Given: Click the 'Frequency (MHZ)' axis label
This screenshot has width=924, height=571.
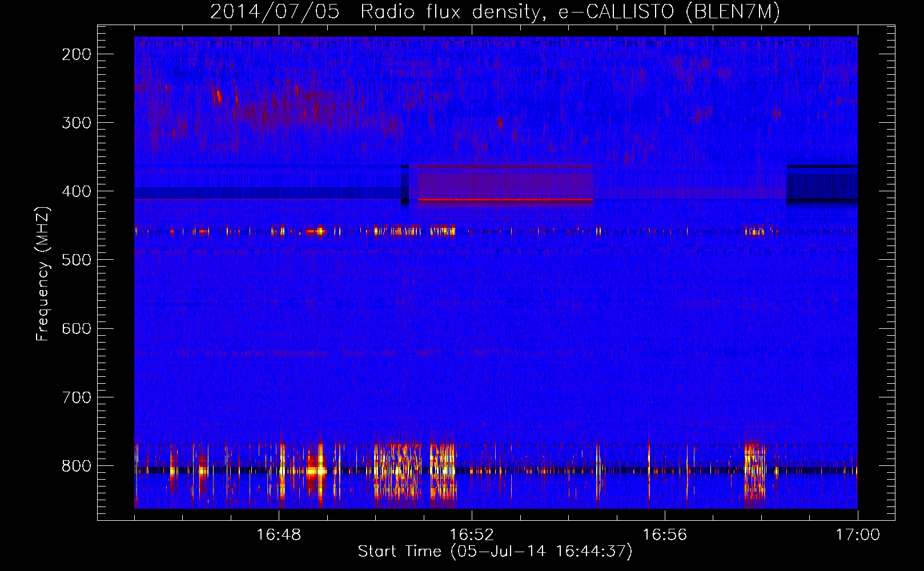Looking at the screenshot, I should click(x=43, y=274).
